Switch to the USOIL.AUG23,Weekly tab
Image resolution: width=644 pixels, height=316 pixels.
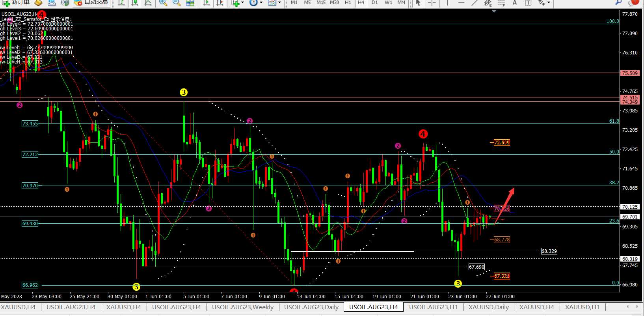coord(242,307)
